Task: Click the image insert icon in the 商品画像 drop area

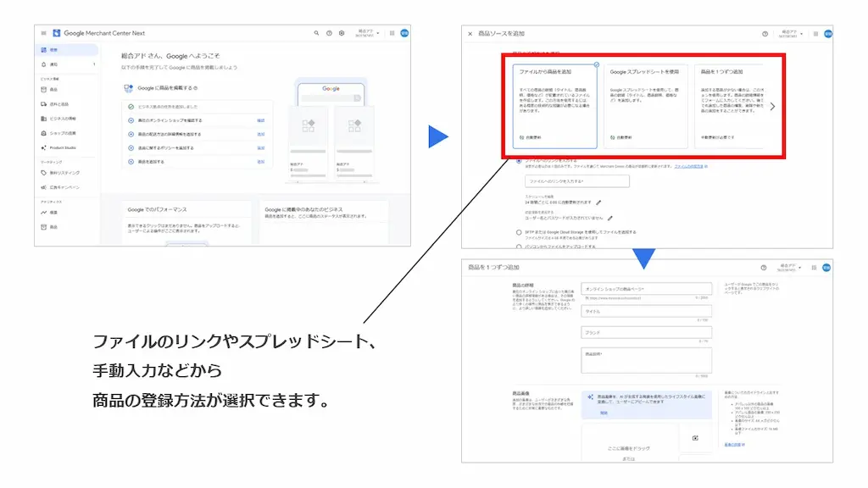Action: point(695,438)
